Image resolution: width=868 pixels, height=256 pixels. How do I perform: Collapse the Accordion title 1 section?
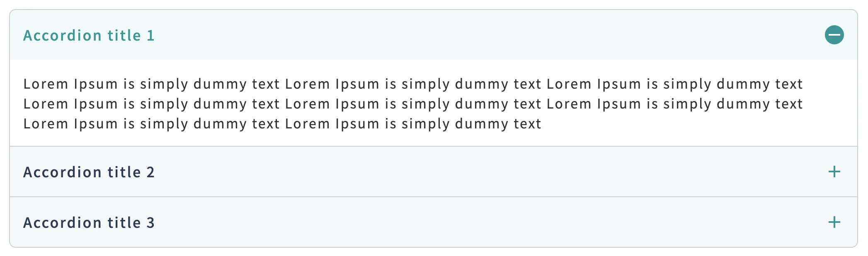(x=834, y=35)
